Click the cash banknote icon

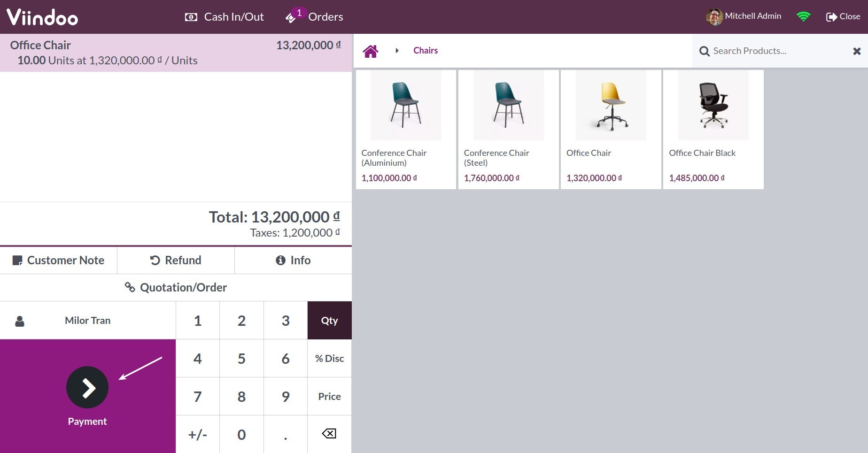point(191,17)
